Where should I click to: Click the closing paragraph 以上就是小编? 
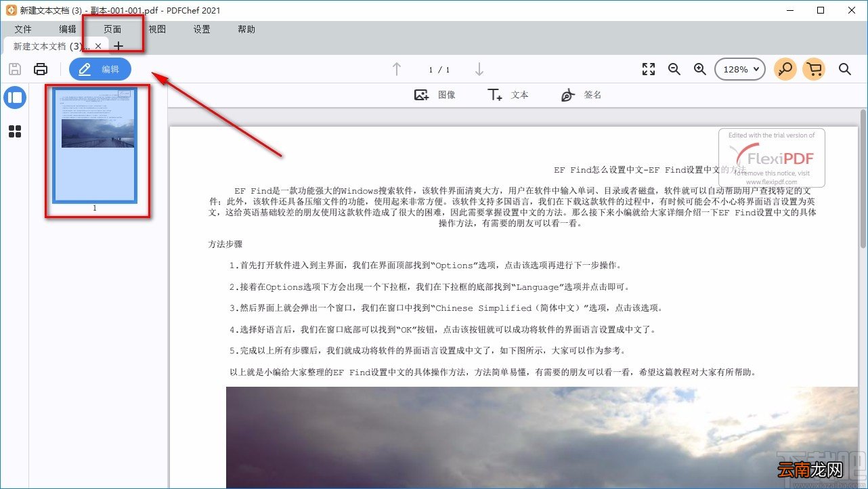point(492,373)
